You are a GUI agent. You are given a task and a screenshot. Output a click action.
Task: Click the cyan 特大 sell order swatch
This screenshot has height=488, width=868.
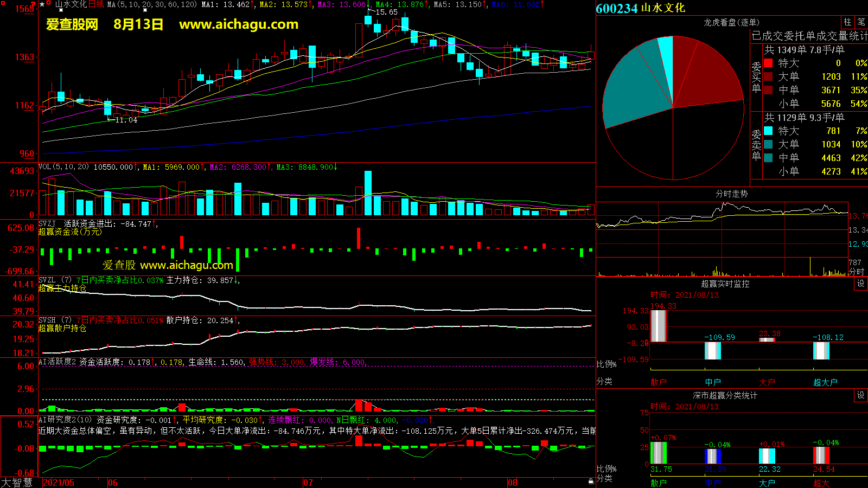(768, 131)
